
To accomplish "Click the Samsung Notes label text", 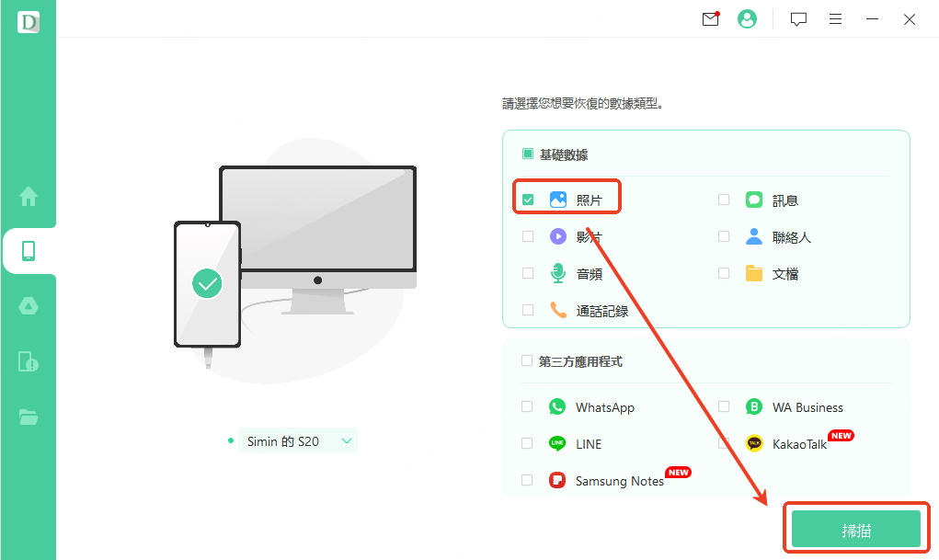I will coord(619,481).
